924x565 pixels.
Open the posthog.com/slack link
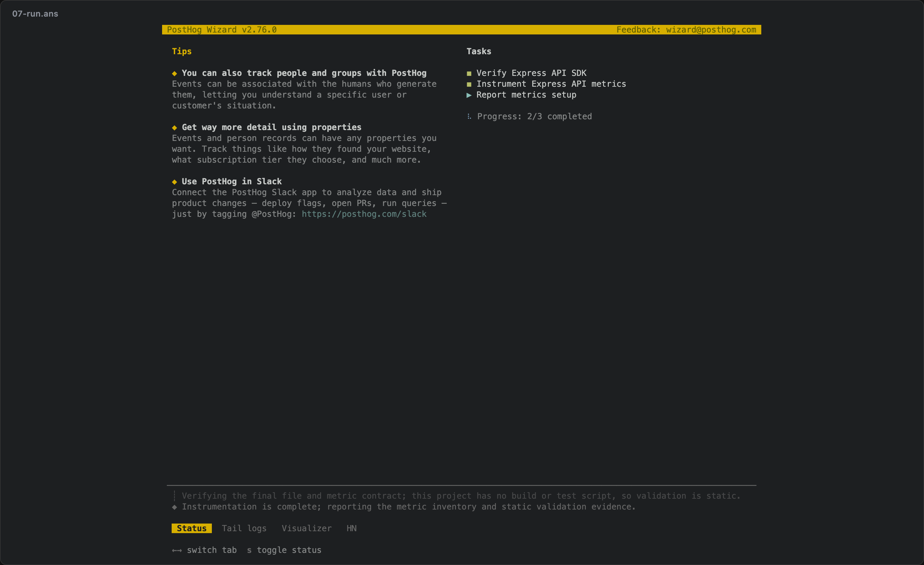pos(364,214)
